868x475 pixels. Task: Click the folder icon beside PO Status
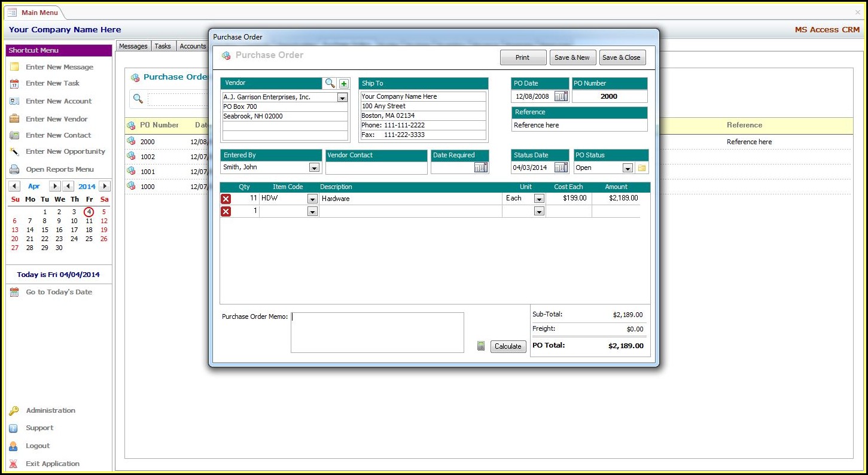tap(642, 168)
